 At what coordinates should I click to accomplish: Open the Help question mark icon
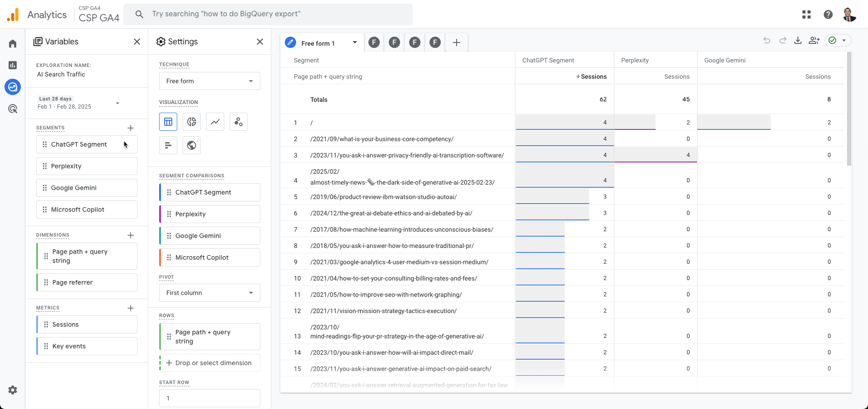[x=828, y=14]
